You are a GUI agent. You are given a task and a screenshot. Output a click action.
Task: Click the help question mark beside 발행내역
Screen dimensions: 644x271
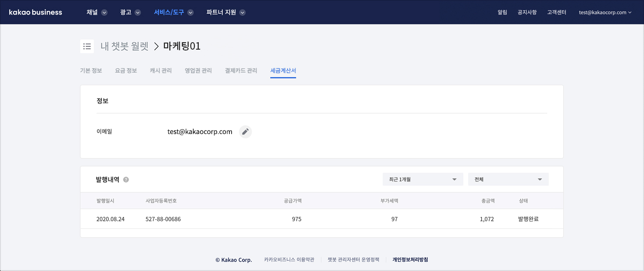(126, 180)
